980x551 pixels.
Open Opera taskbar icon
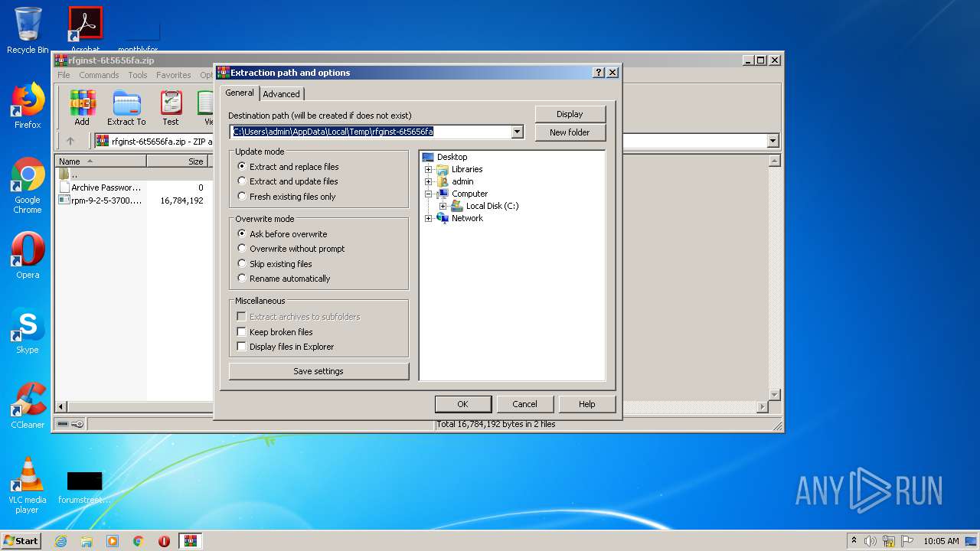164,541
